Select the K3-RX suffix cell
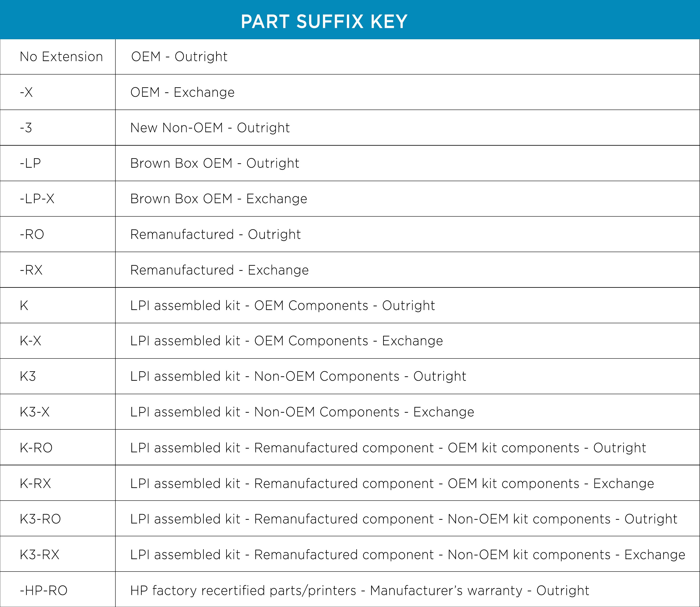Image resolution: width=700 pixels, height=607 pixels. [57, 554]
